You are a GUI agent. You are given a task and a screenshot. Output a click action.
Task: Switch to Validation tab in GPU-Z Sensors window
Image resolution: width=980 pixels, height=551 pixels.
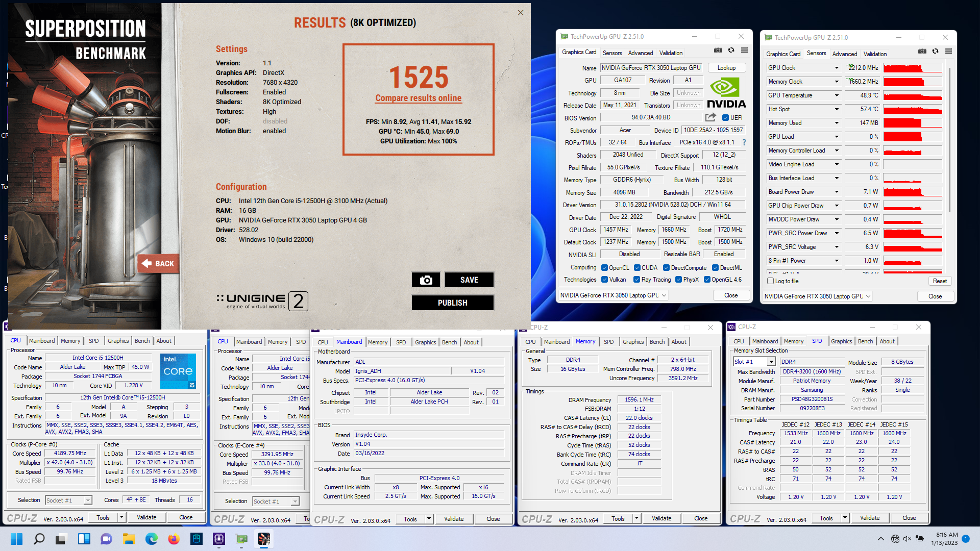[875, 54]
